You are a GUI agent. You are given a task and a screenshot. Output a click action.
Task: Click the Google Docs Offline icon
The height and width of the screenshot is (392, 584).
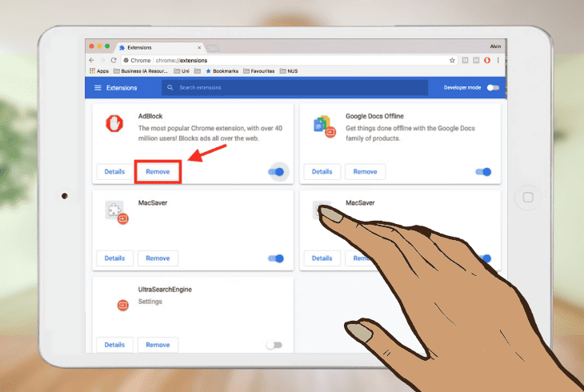324,126
